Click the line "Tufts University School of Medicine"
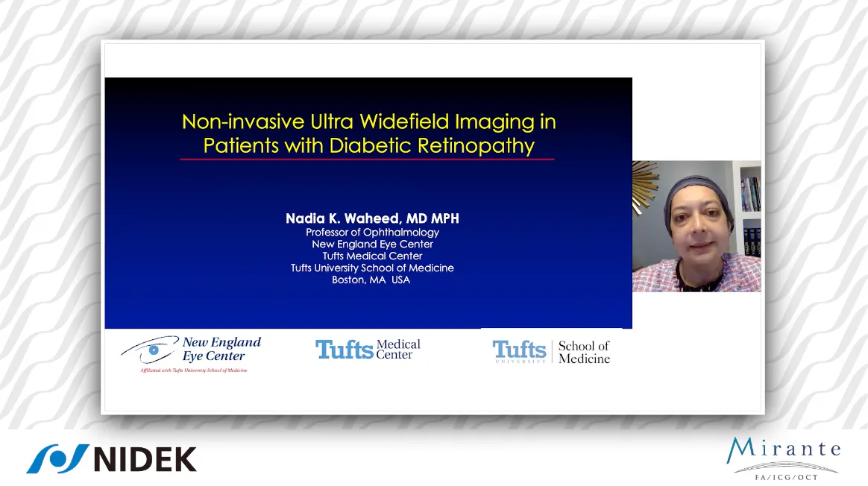Screen dimensions: 868x486 pyautogui.click(x=372, y=268)
